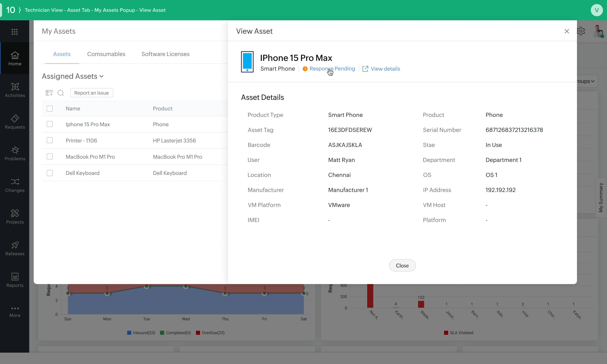Open Requests module in sidebar
The height and width of the screenshot is (364, 607).
tap(15, 122)
